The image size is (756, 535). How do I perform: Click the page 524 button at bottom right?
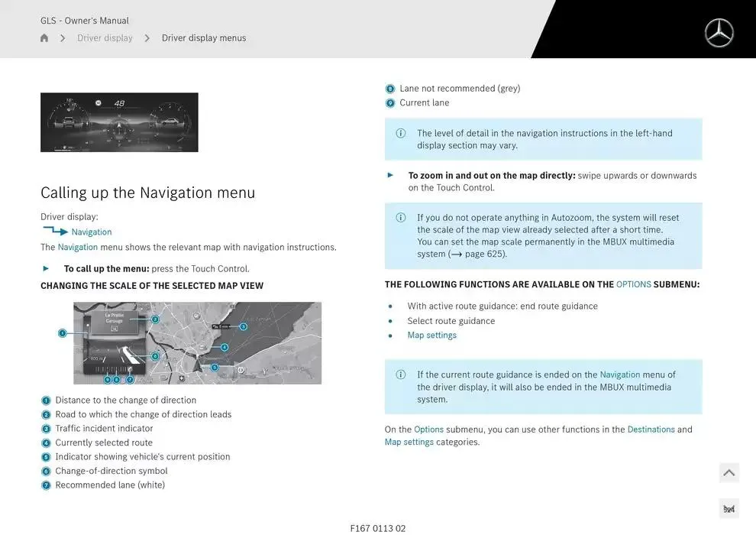point(729,509)
